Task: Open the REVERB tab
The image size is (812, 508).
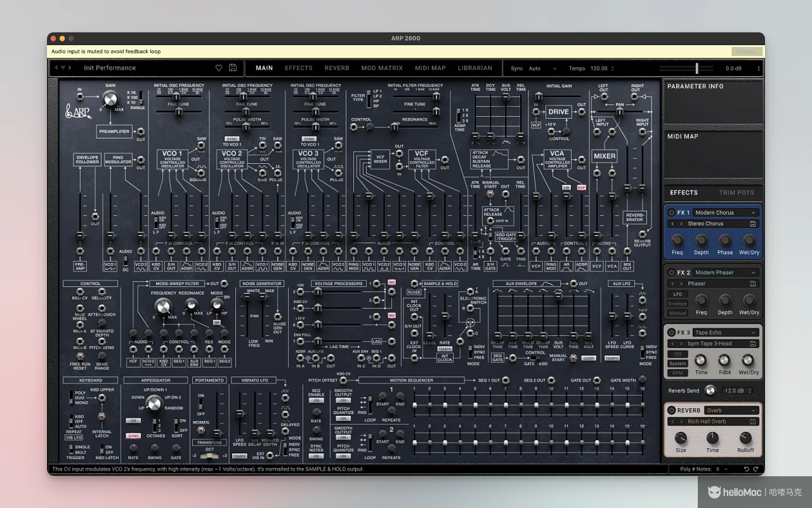Action: point(337,68)
